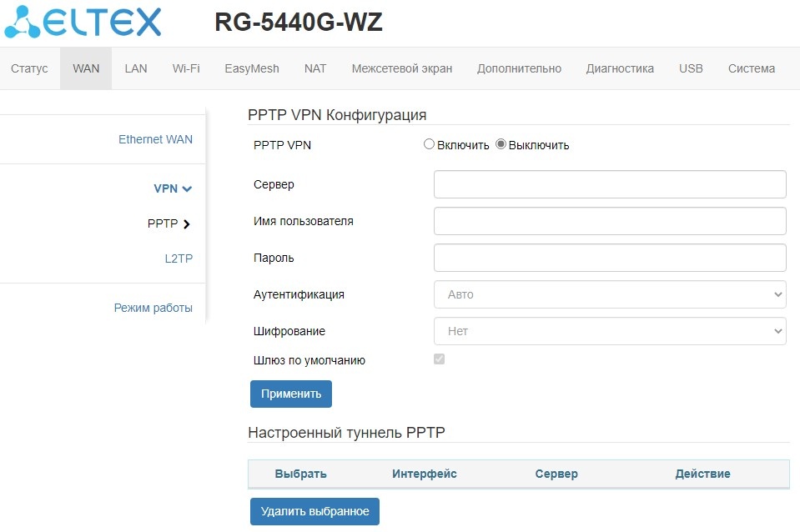The width and height of the screenshot is (800, 532).
Task: Click into the Пароль field
Action: click(x=610, y=258)
